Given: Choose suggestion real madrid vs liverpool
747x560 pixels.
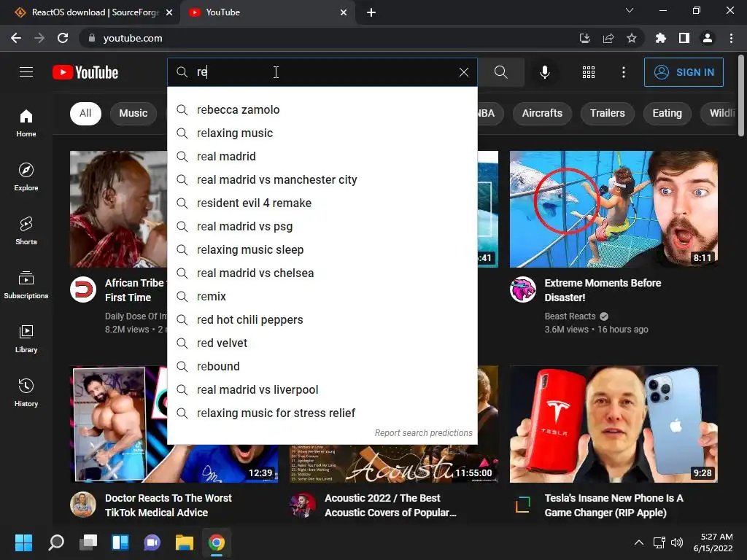Looking at the screenshot, I should [x=322, y=389].
